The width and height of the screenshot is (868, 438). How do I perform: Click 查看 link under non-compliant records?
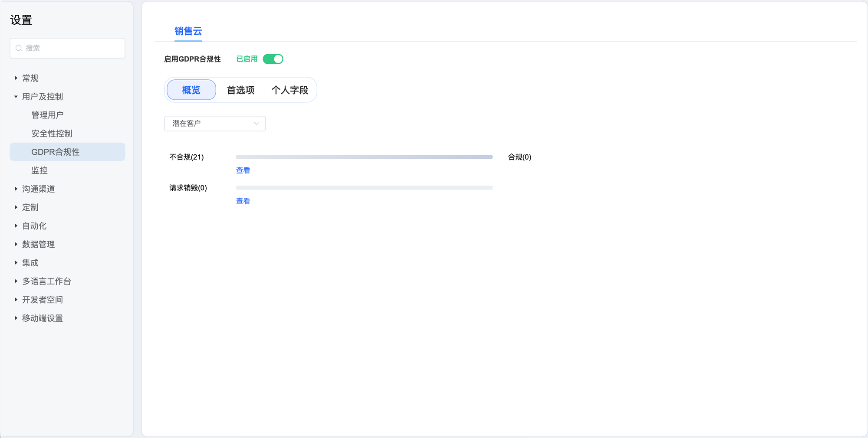243,170
